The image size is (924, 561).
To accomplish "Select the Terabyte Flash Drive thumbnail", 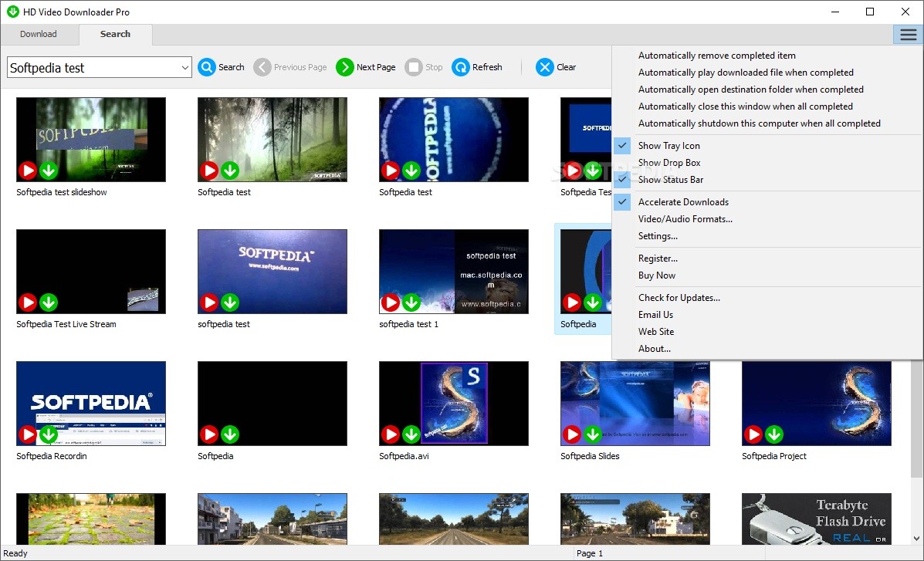I will tap(817, 519).
